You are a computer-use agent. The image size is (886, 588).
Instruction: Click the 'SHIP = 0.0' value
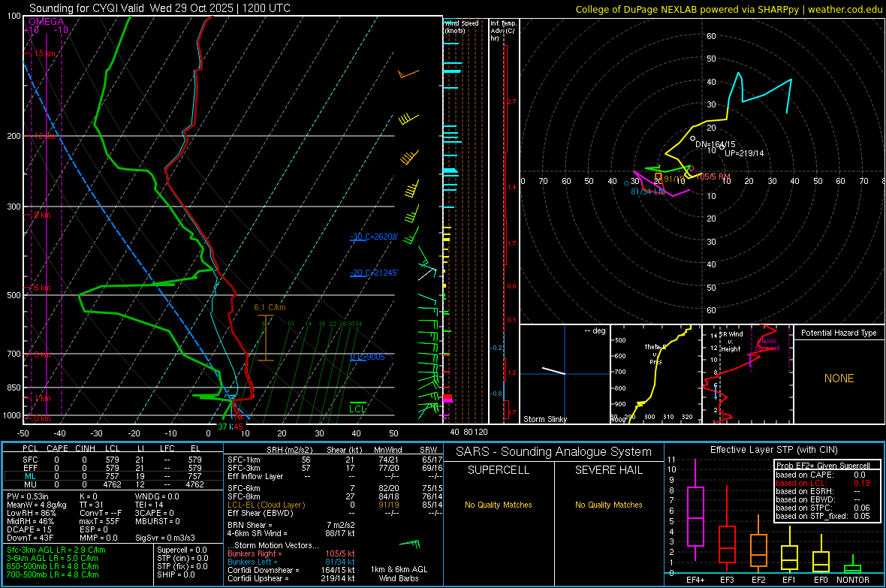pos(176,575)
